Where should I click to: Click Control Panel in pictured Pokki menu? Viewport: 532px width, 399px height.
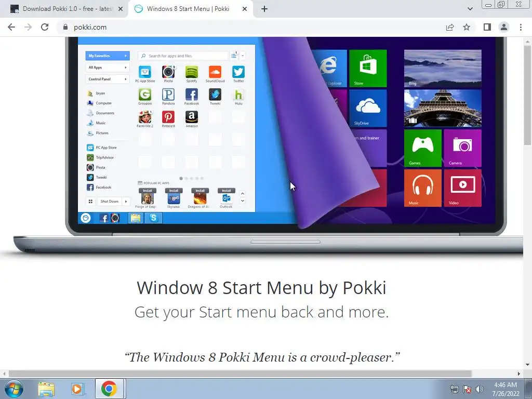pyautogui.click(x=108, y=79)
